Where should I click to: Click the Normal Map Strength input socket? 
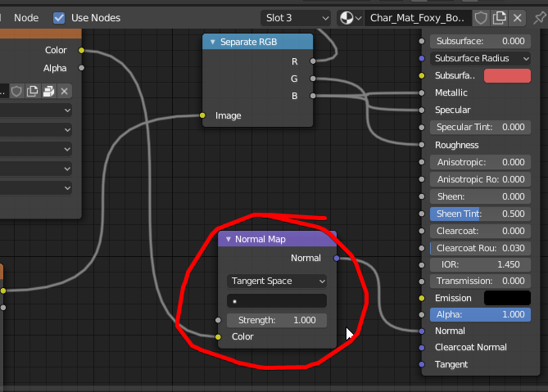click(218, 320)
